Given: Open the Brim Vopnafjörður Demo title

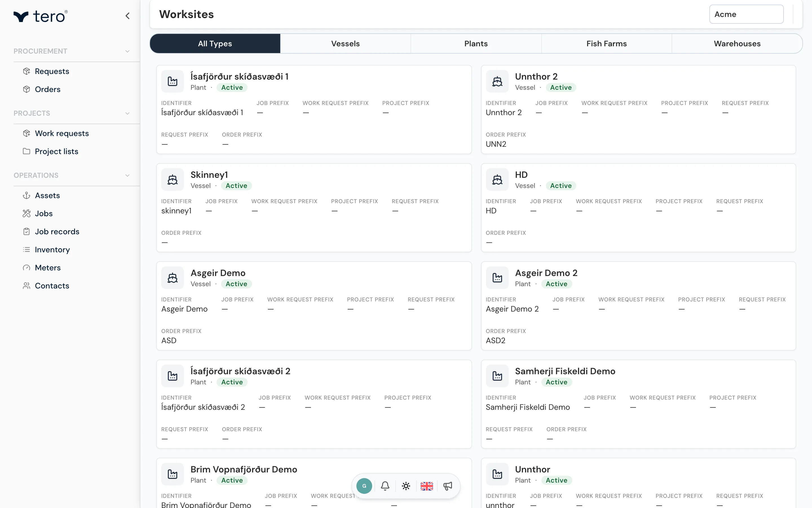Looking at the screenshot, I should pyautogui.click(x=244, y=469).
